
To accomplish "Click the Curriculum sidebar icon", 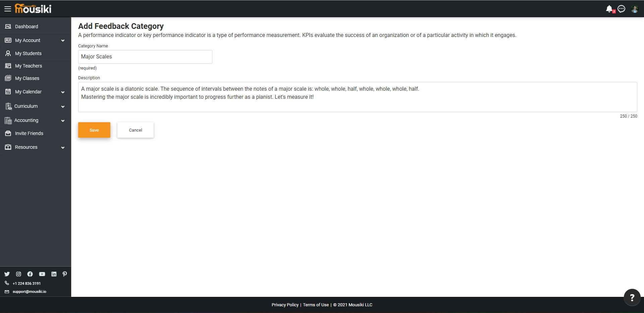I will [x=8, y=106].
